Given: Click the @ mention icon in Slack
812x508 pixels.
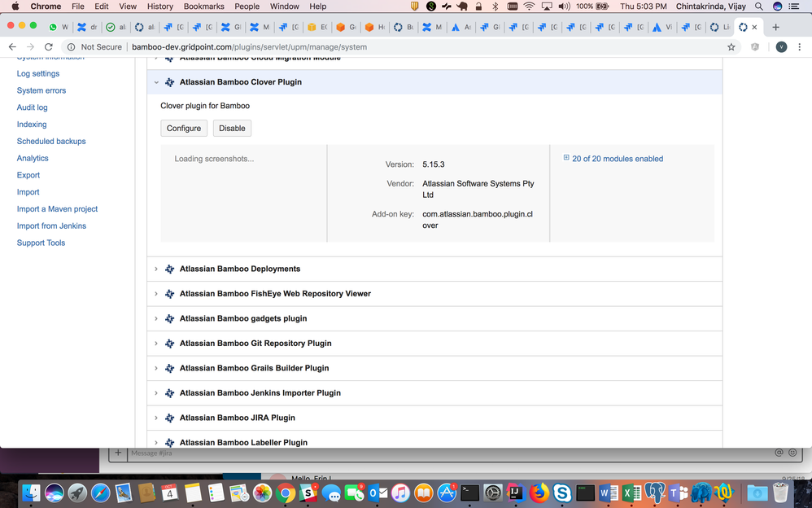Looking at the screenshot, I should click(x=779, y=453).
